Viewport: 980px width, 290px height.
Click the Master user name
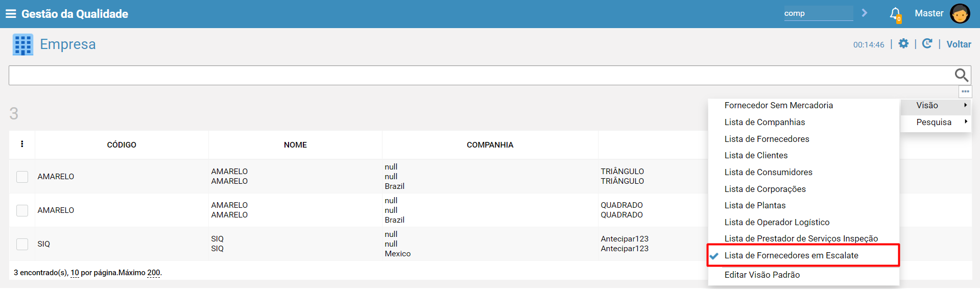tap(929, 13)
